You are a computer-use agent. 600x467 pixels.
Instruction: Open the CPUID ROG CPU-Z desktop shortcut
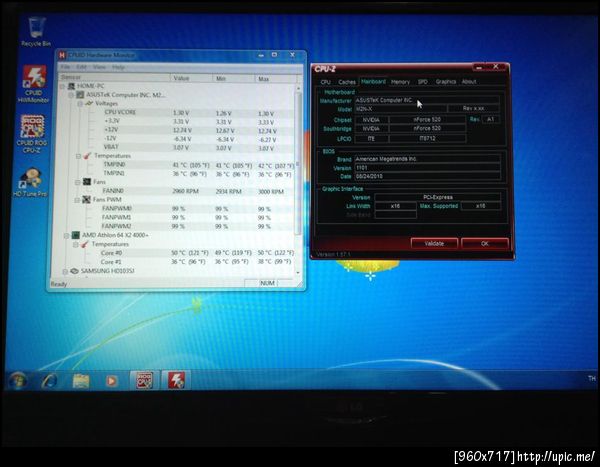point(32,134)
